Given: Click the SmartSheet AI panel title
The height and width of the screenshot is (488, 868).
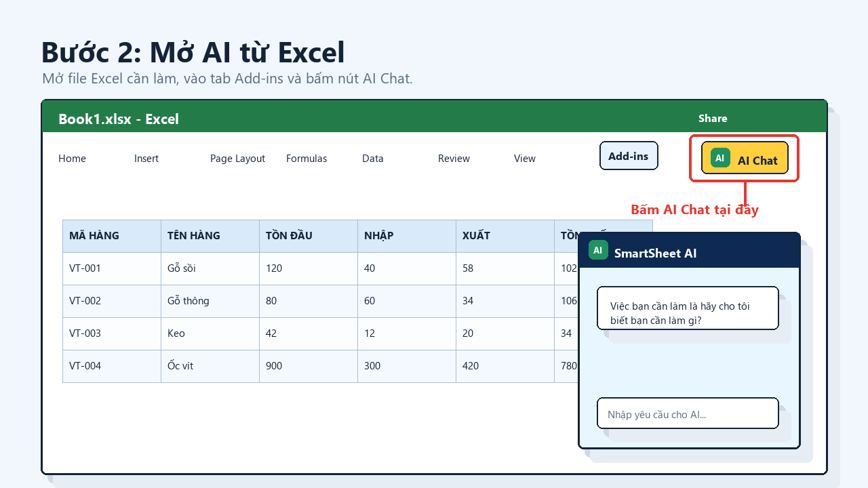Looking at the screenshot, I should coord(655,253).
